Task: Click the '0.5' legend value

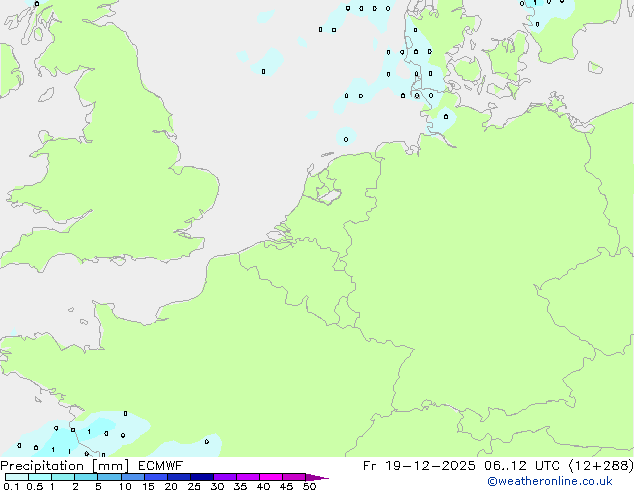Action: (x=34, y=486)
